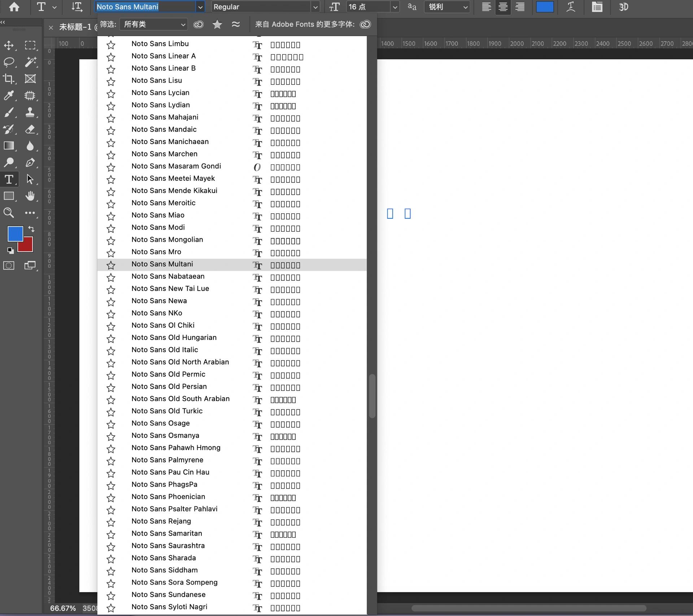Select the Brush tool
Viewport: 693px width, 616px height.
pyautogui.click(x=9, y=112)
